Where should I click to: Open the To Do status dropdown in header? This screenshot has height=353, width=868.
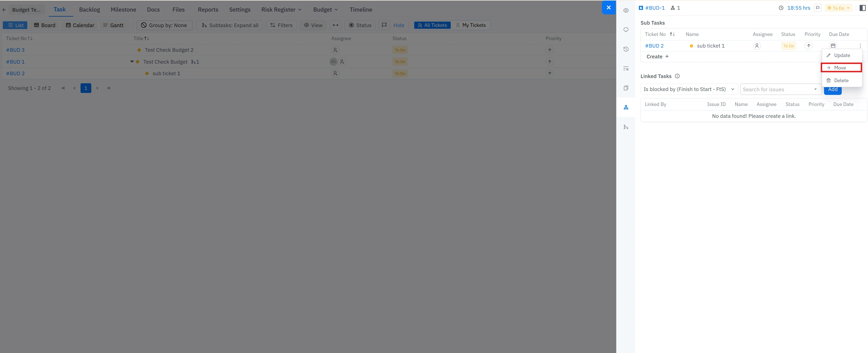click(x=838, y=8)
